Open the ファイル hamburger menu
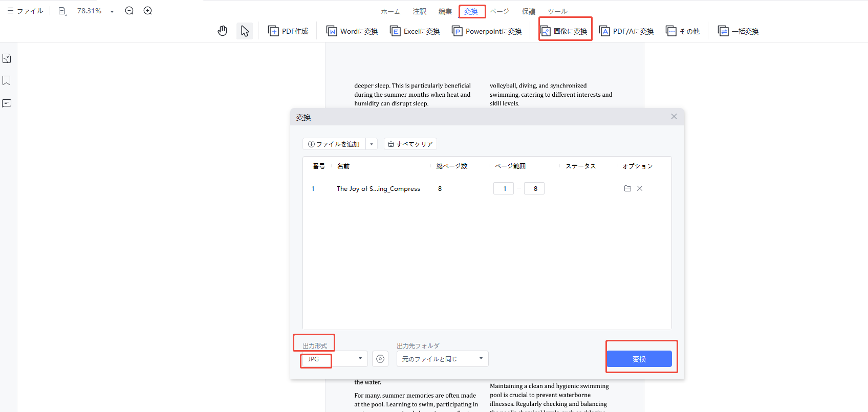 pos(25,11)
